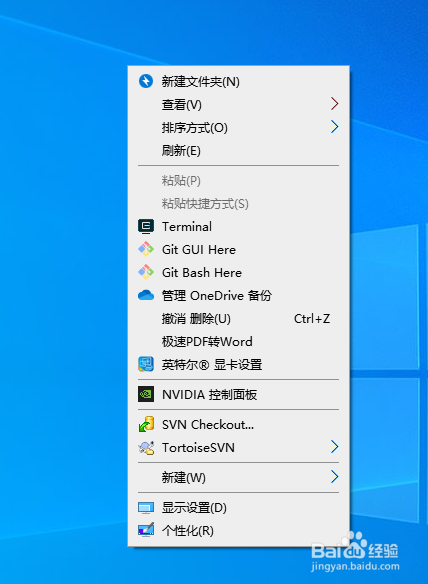The width and height of the screenshot is (428, 584).
Task: Open Terminal from the context menu
Action: [x=238, y=226]
